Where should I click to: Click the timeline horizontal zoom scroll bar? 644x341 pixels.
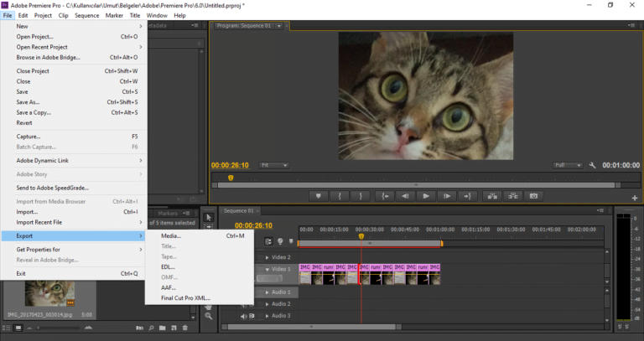pyautogui.click(x=312, y=327)
